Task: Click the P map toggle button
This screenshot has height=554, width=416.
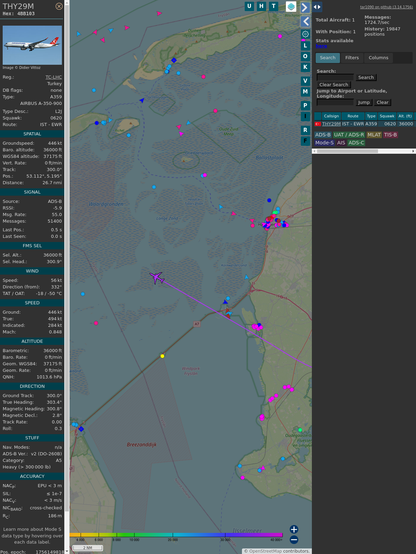Action: [x=305, y=105]
